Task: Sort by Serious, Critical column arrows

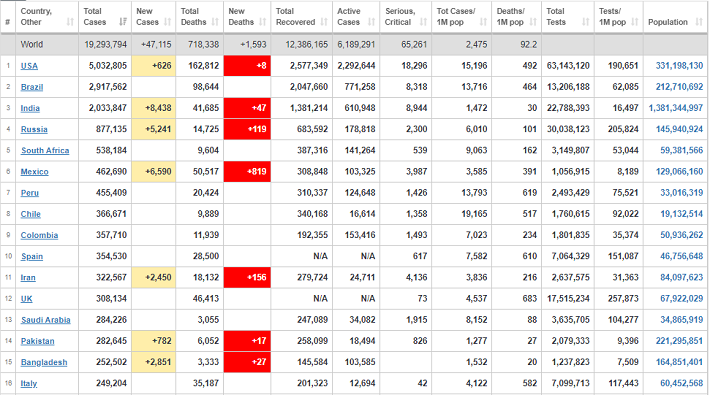Action: [423, 22]
